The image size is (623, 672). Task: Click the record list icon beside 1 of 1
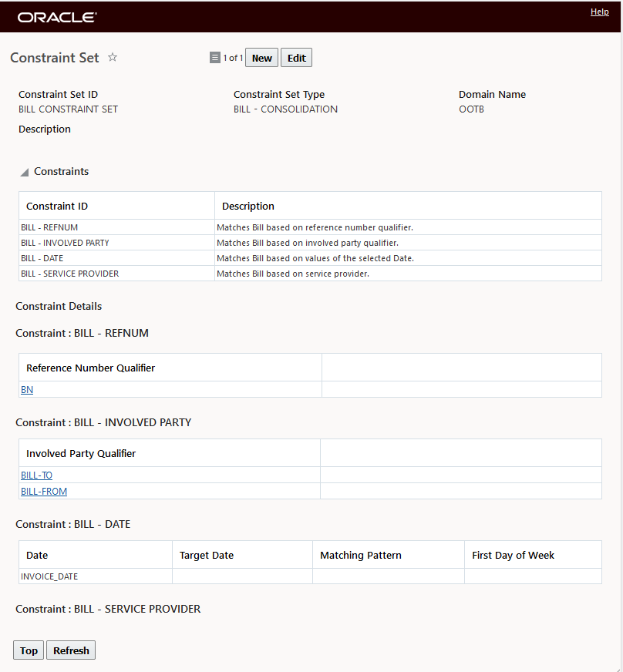coord(215,58)
